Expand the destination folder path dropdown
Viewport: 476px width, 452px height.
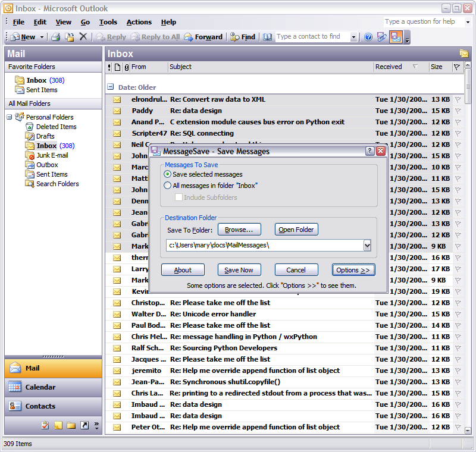[x=367, y=245]
